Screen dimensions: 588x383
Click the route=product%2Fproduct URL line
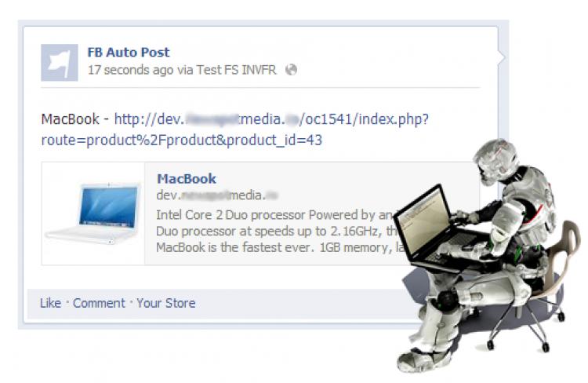pyautogui.click(x=182, y=140)
